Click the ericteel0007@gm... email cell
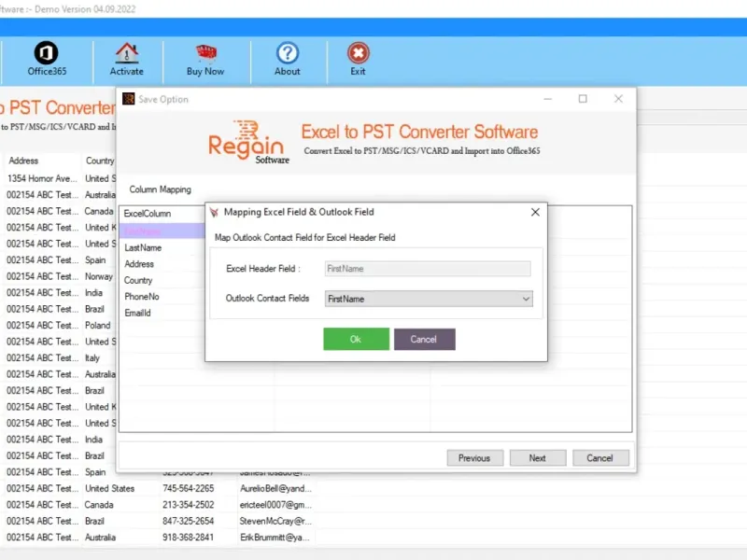The width and height of the screenshot is (747, 560). 275,504
